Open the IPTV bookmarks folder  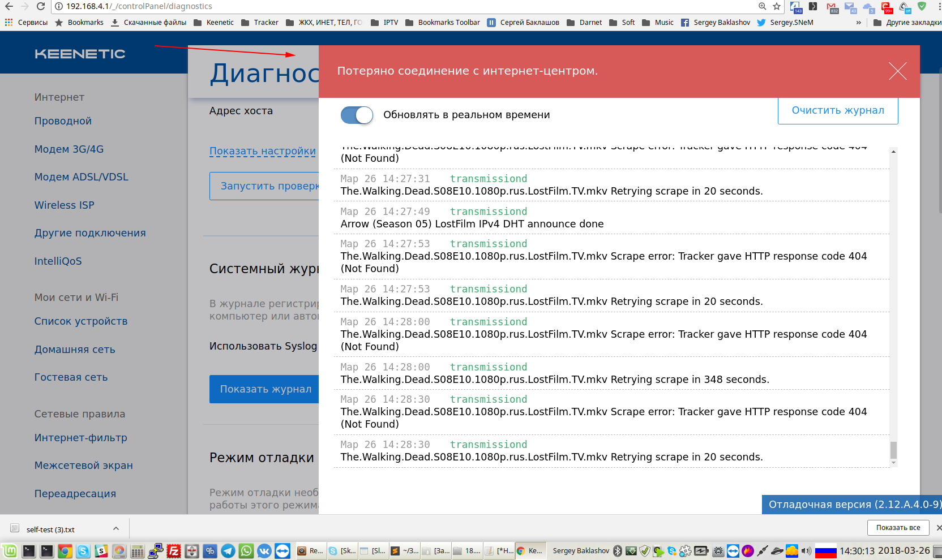[384, 23]
